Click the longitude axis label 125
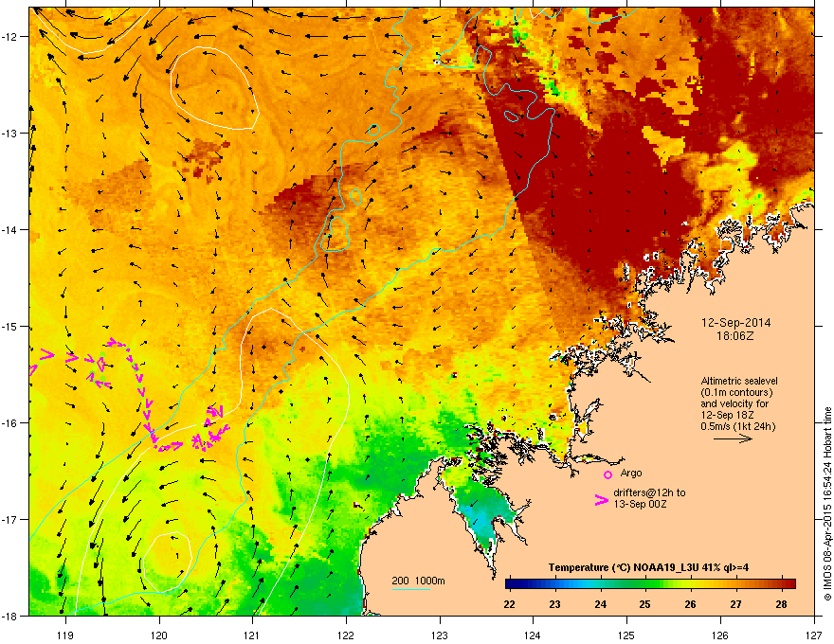This screenshot has height=644, width=834. click(x=626, y=635)
